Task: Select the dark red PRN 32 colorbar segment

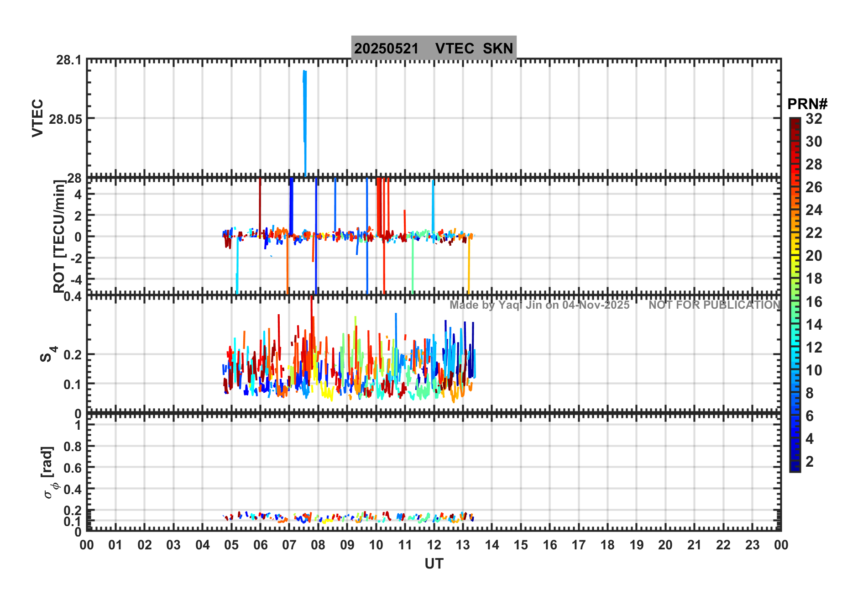Action: [795, 121]
